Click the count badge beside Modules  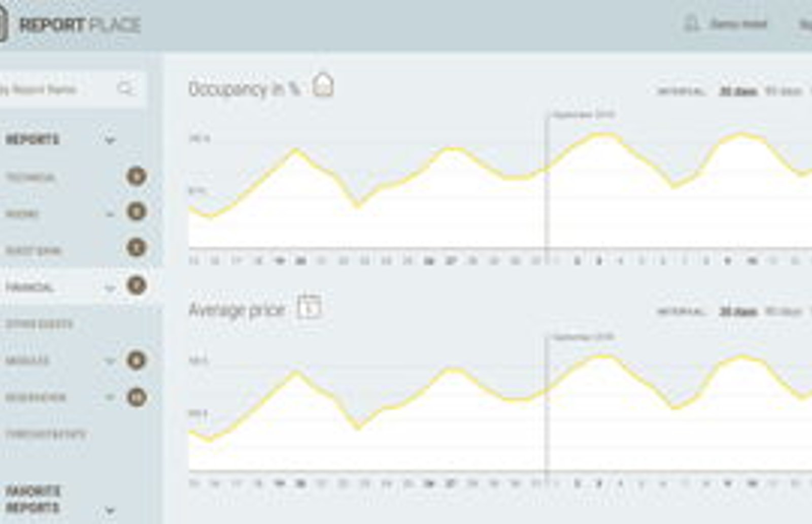136,360
